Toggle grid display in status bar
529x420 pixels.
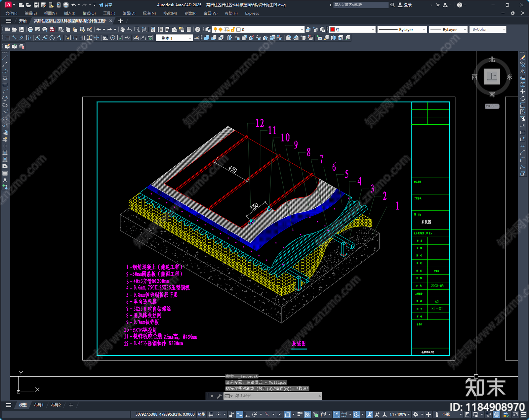211,414
